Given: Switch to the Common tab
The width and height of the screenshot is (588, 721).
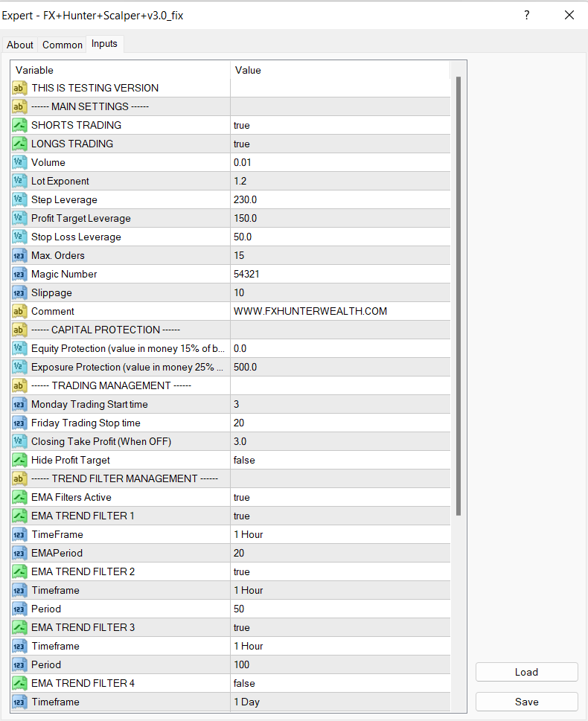Looking at the screenshot, I should point(63,45).
